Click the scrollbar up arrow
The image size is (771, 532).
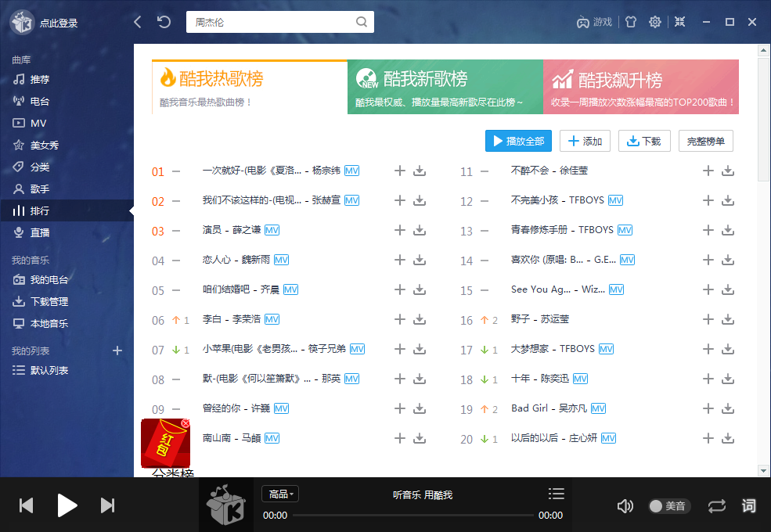[x=763, y=50]
